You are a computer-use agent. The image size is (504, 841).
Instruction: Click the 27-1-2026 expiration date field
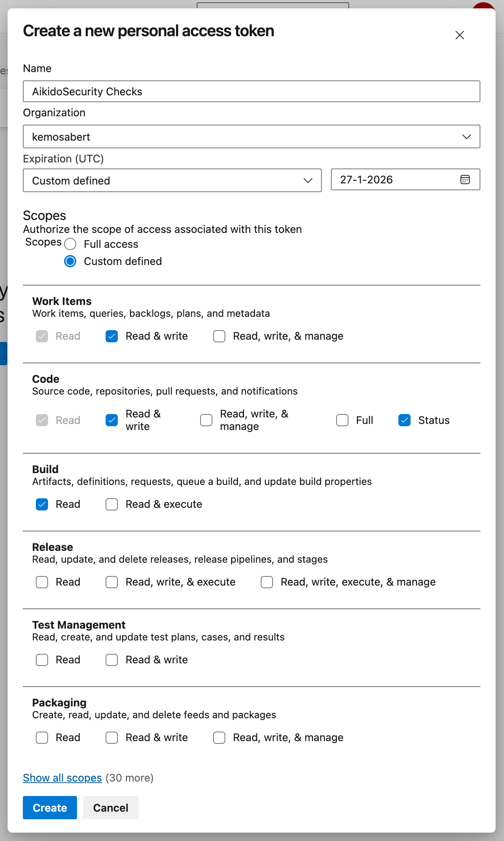tap(405, 180)
